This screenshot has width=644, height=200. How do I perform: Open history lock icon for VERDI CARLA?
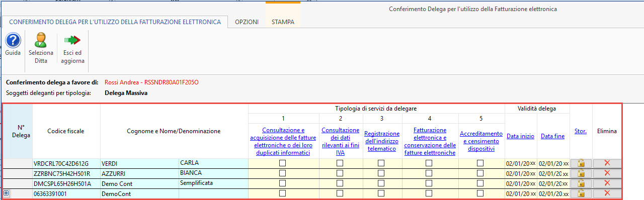pyautogui.click(x=581, y=163)
